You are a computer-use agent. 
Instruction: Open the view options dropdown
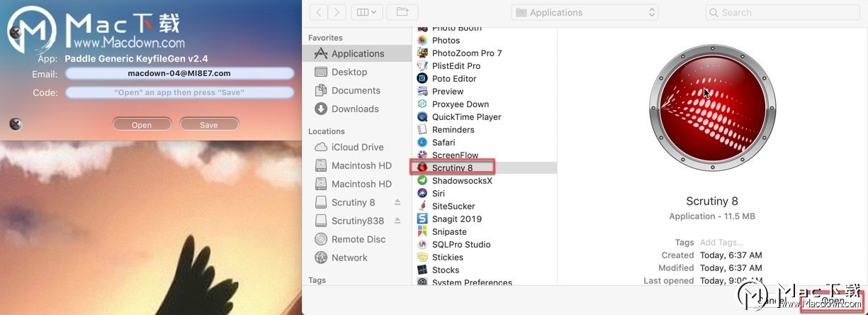pyautogui.click(x=368, y=12)
